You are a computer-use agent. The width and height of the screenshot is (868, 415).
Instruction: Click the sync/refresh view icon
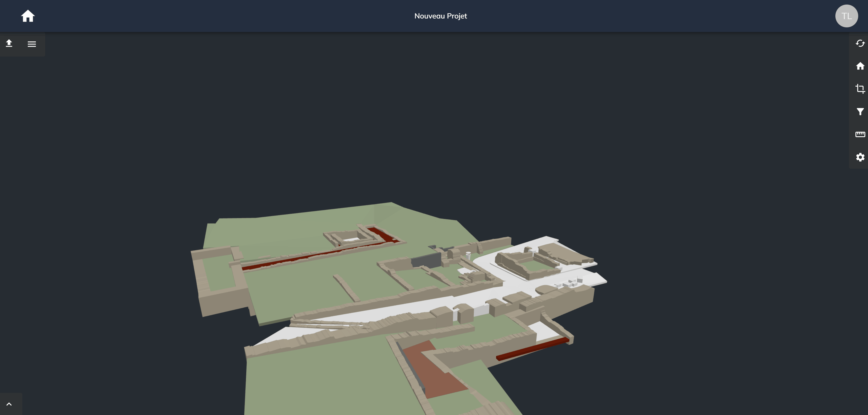coord(860,44)
